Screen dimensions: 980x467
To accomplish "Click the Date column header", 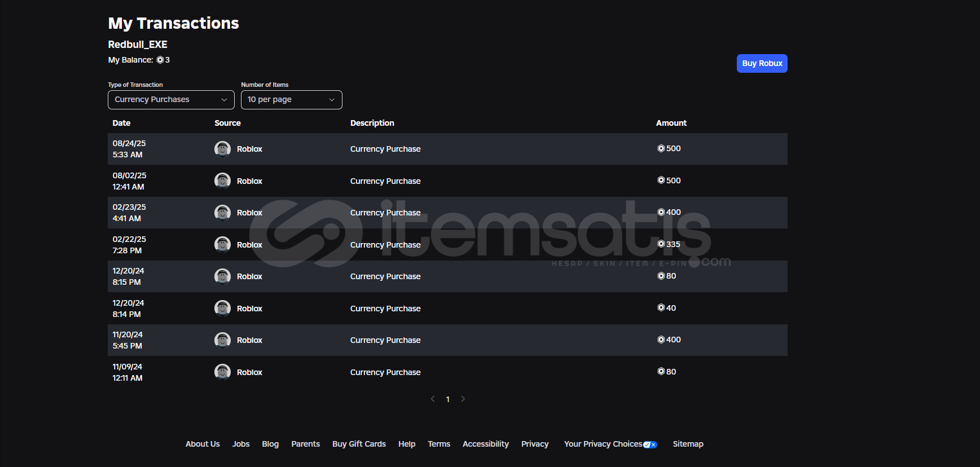I will [121, 123].
